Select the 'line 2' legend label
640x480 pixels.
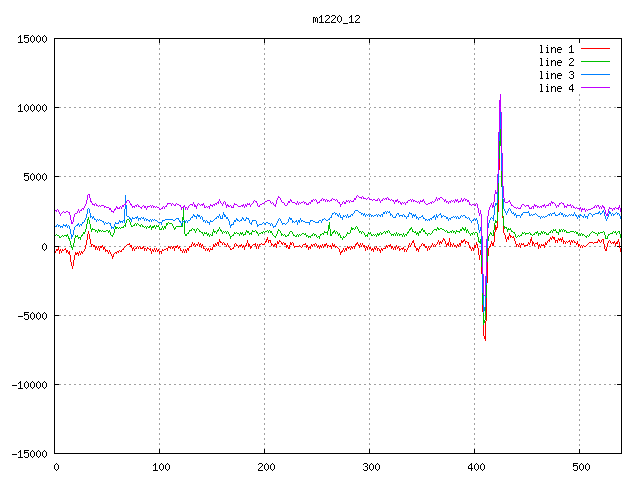556,62
